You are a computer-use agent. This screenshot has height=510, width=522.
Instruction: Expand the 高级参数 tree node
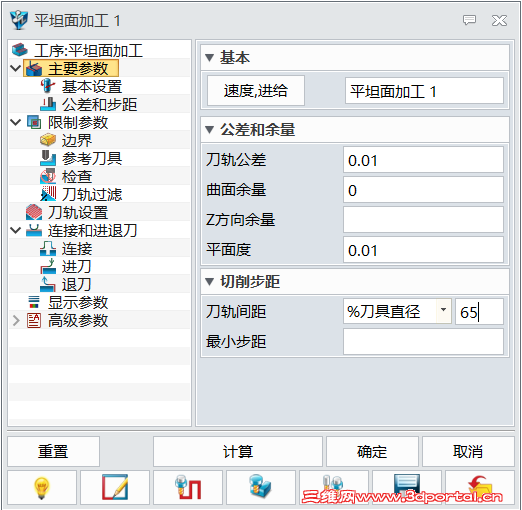[x=16, y=320]
